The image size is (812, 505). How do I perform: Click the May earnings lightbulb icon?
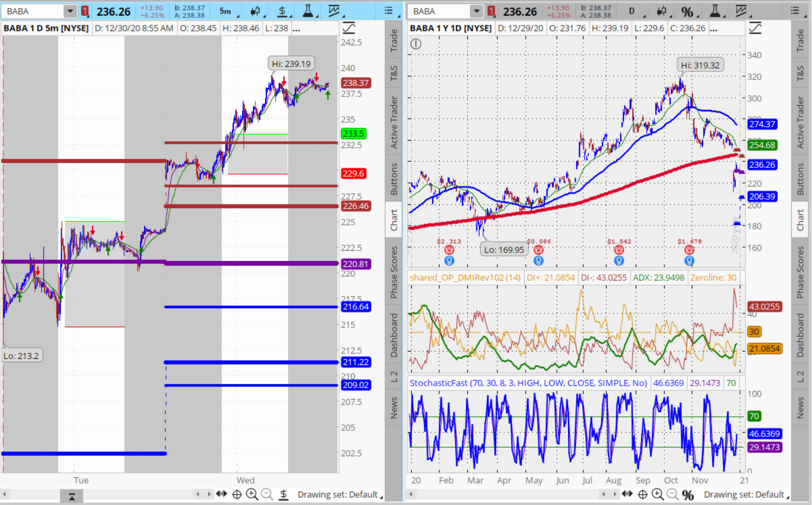click(x=538, y=261)
